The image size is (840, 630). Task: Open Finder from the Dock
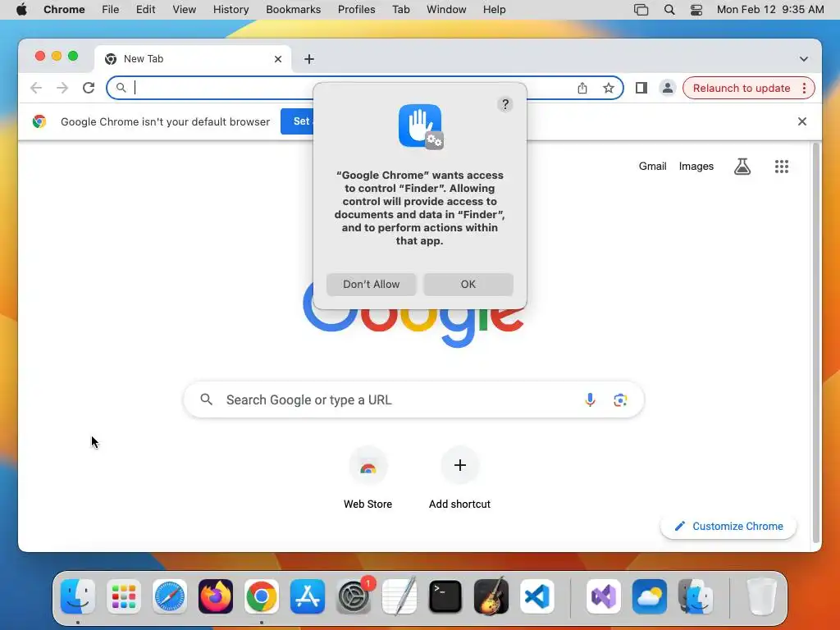78,596
